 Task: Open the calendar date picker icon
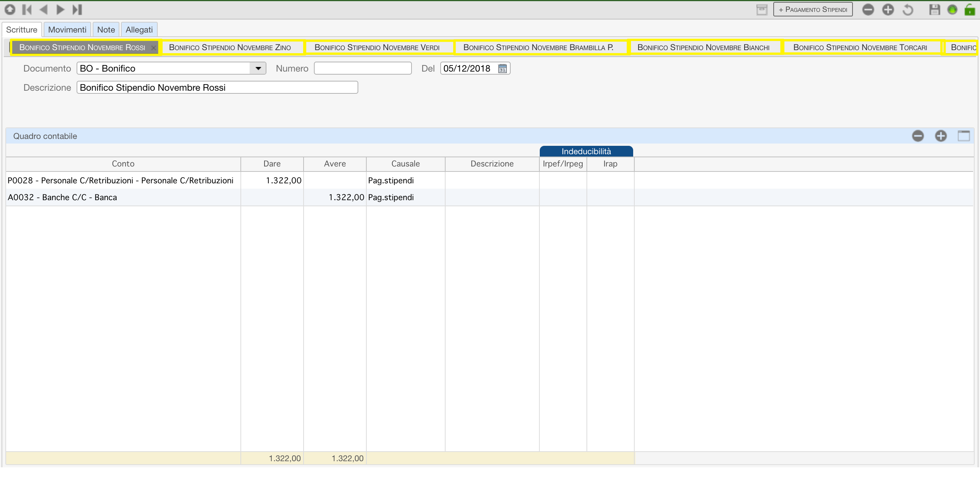pos(503,69)
